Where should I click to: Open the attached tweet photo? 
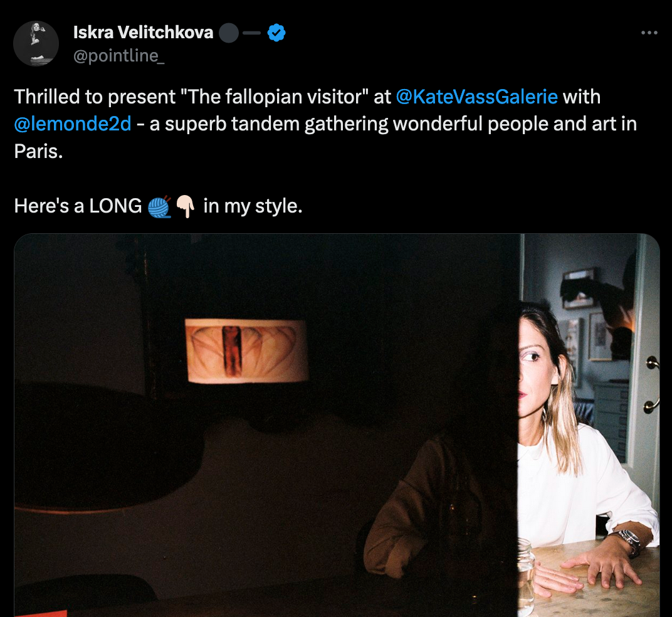click(x=337, y=425)
